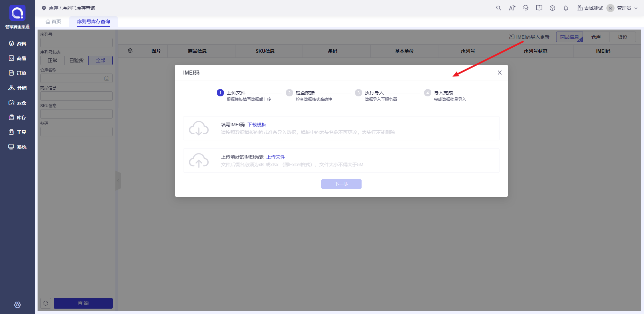
Task: Switch view to 仓库
Action: 596,37
